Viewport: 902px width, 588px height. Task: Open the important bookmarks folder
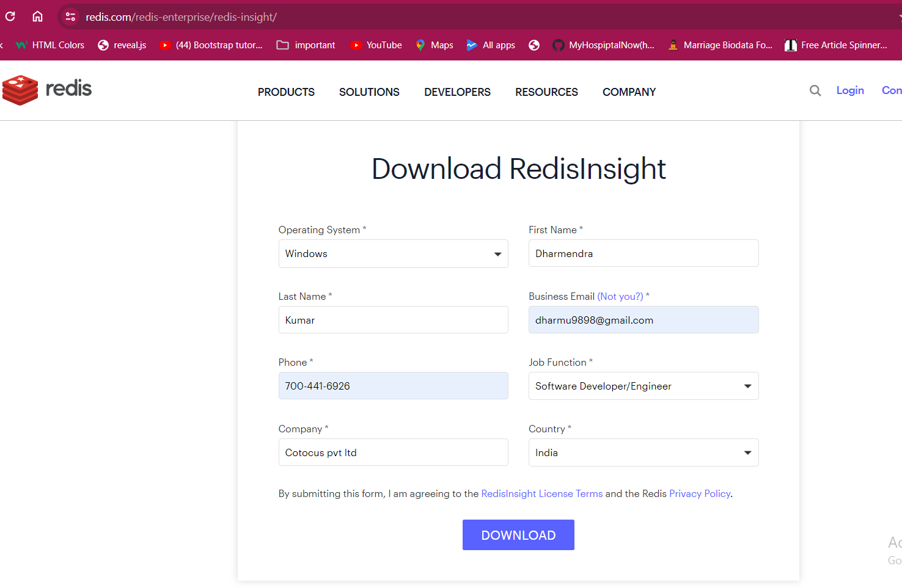306,45
